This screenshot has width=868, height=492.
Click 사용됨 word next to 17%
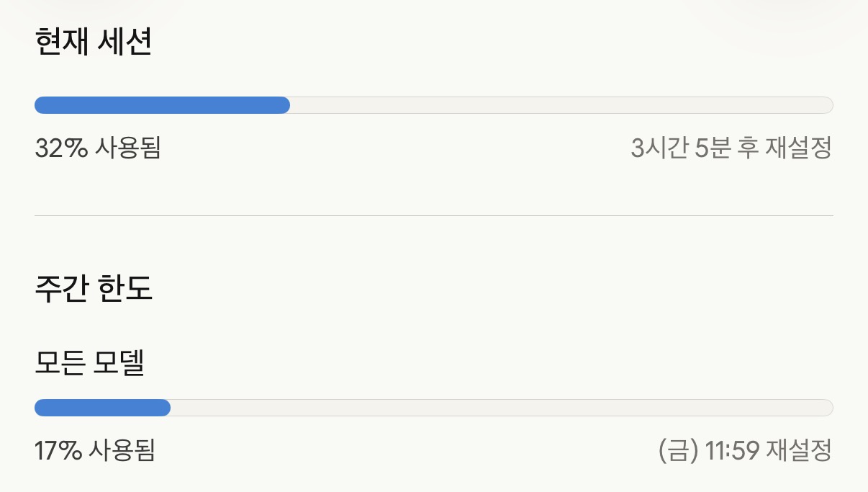tap(122, 451)
